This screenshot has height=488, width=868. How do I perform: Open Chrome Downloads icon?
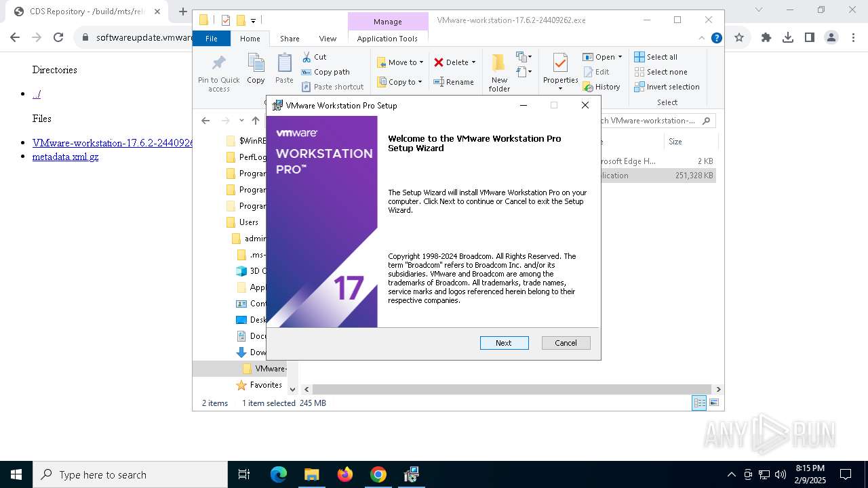pyautogui.click(x=788, y=37)
